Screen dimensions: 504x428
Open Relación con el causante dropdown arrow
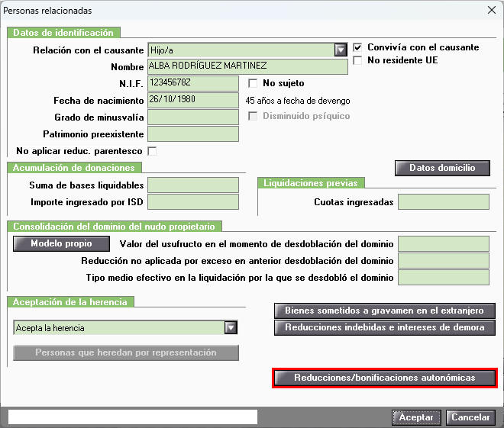point(341,50)
